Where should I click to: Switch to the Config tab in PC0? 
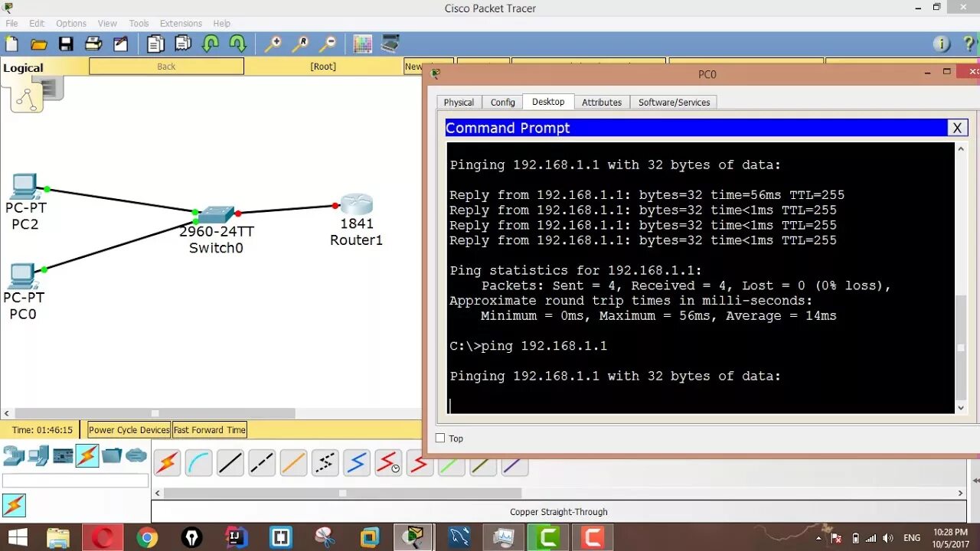[x=503, y=103]
